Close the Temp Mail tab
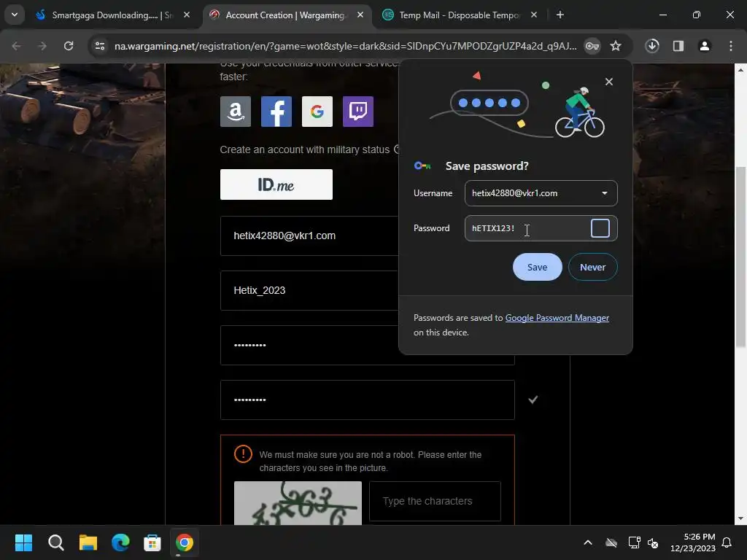 [534, 15]
